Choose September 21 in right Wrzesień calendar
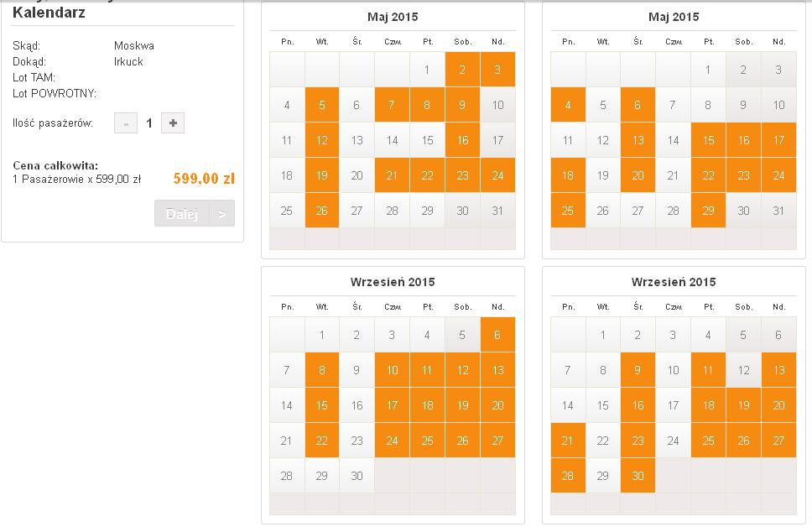Viewport: 812px width, 527px height. [x=568, y=441]
